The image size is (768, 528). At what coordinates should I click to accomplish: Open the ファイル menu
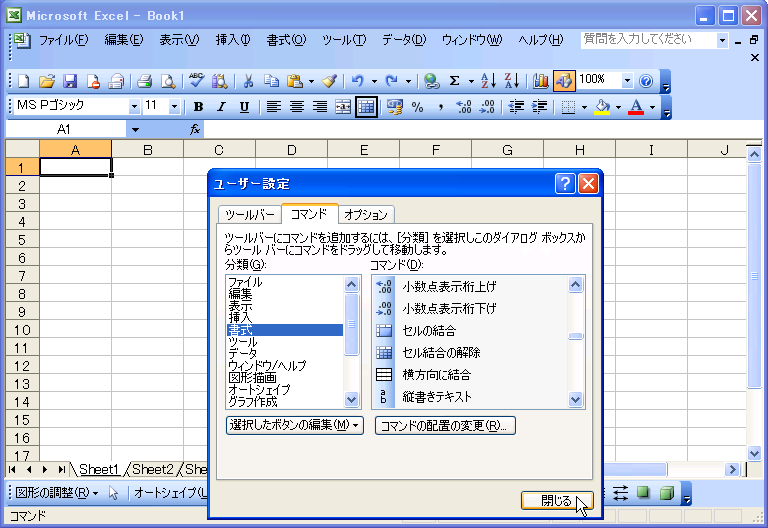pos(64,40)
